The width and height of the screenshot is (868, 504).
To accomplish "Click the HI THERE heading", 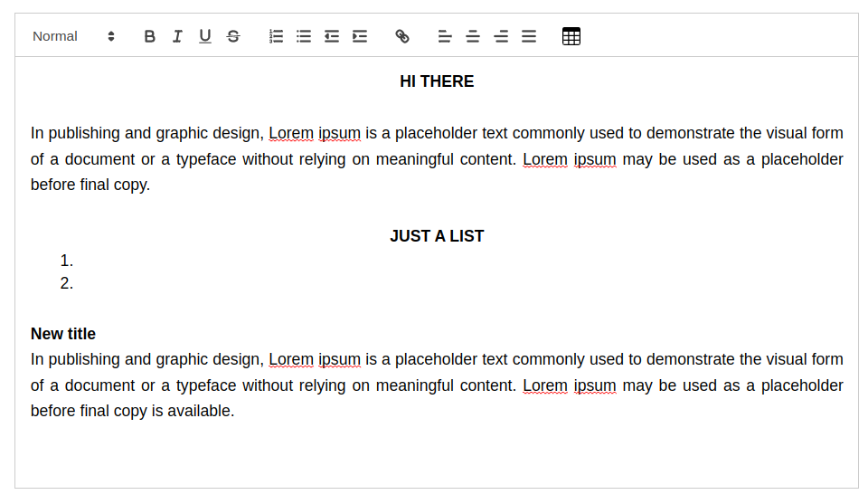I will tap(437, 81).
